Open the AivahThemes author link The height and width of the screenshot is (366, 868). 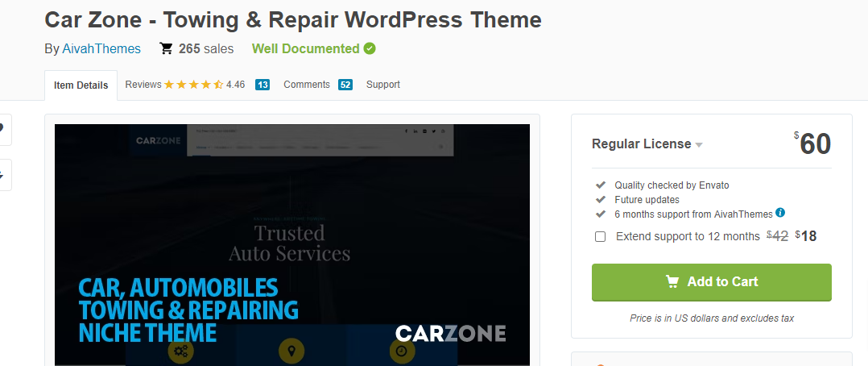pyautogui.click(x=101, y=49)
